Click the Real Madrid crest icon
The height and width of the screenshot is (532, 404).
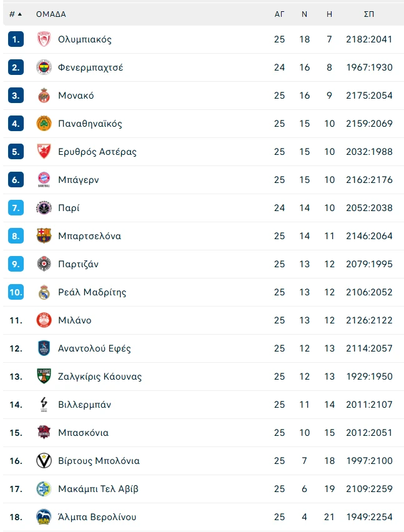[x=43, y=292]
